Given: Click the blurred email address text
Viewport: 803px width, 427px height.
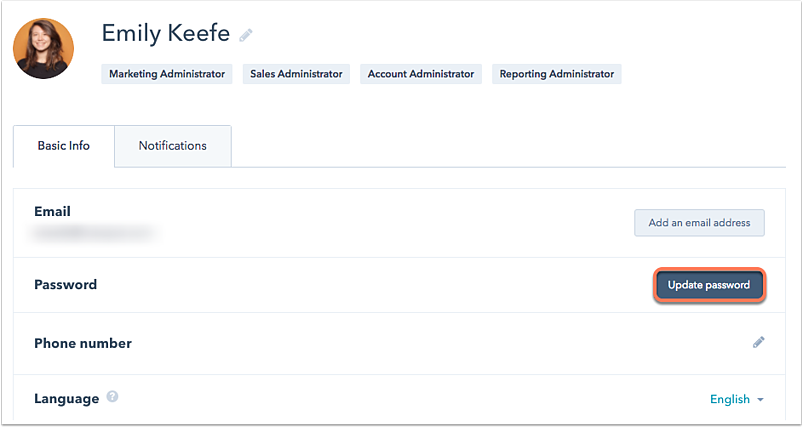Looking at the screenshot, I should tap(94, 233).
